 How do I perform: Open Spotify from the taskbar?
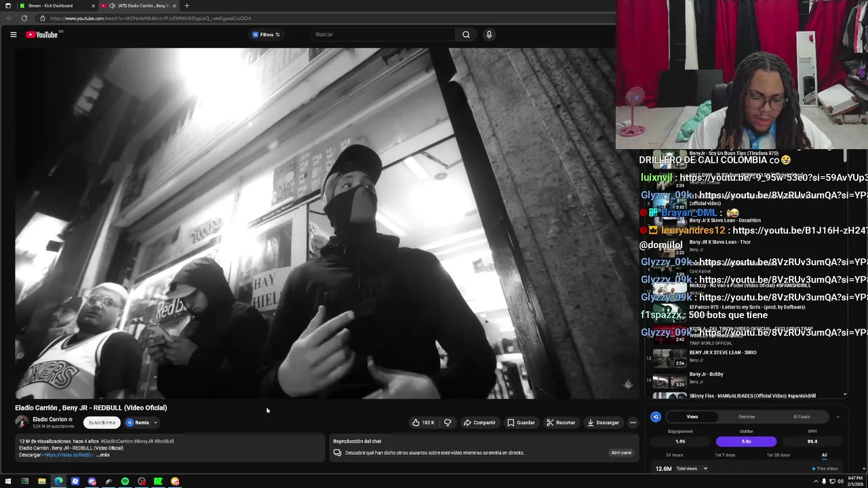[125, 481]
